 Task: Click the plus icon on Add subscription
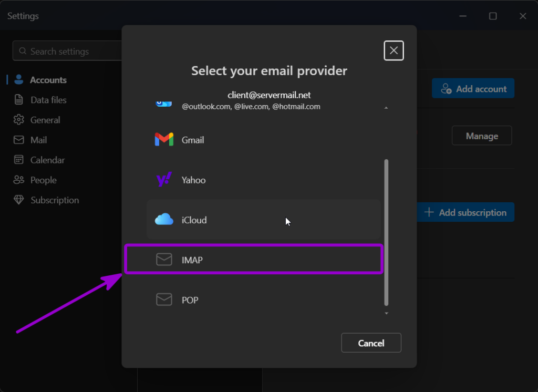[x=429, y=212]
